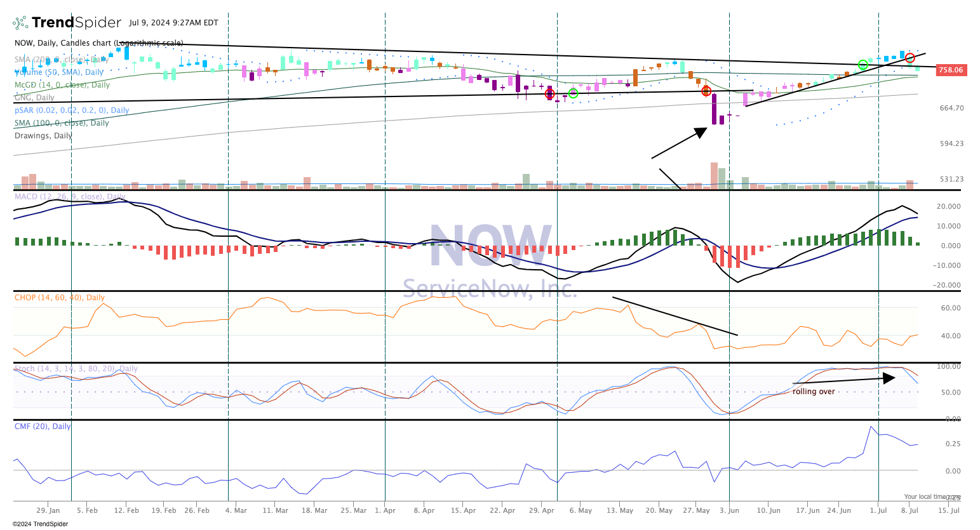Screen dimensions: 980x530
Task: Select the red 758.06 price tag
Action: 950,70
